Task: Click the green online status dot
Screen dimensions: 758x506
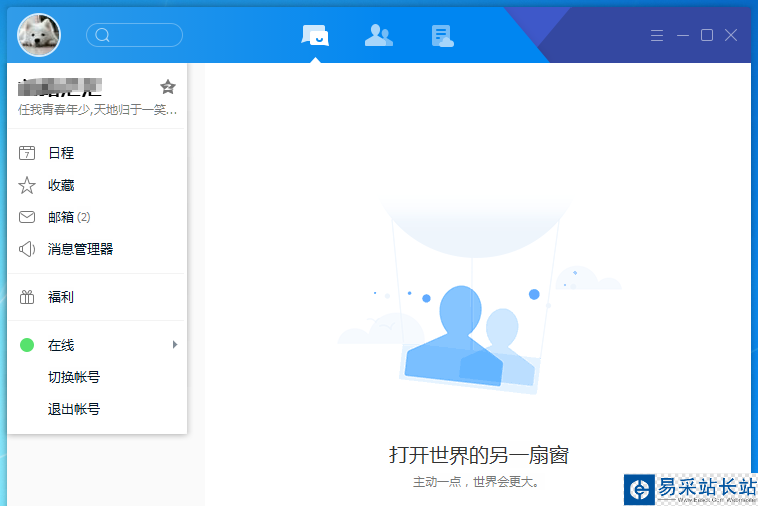Action: coord(27,345)
